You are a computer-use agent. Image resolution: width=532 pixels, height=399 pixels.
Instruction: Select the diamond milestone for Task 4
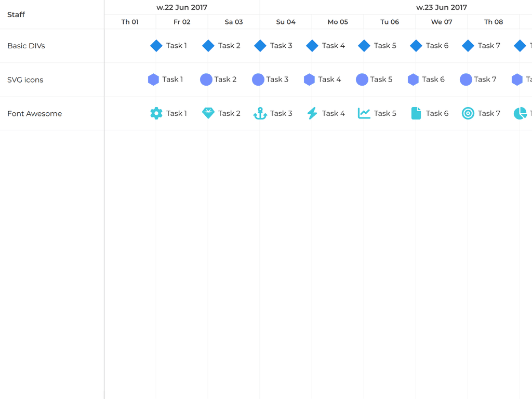click(312, 46)
